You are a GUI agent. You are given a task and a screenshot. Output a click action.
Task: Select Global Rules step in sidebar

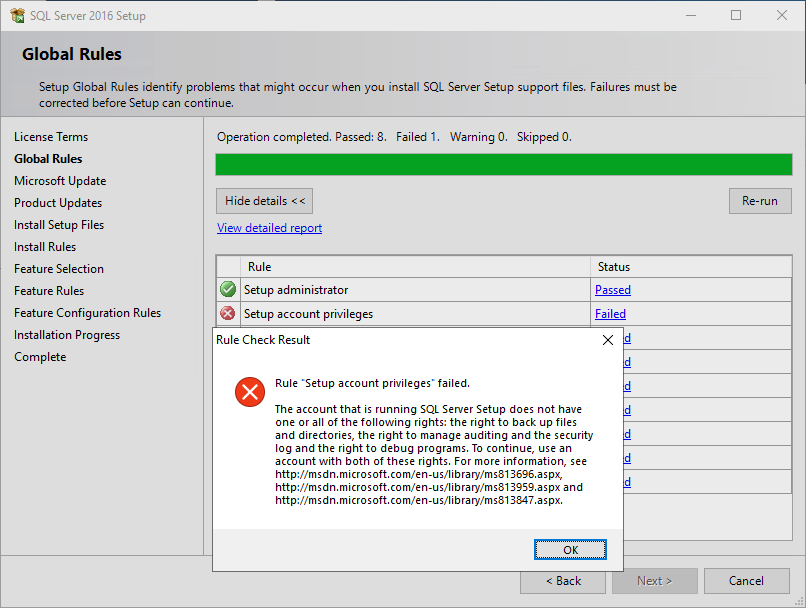pyautogui.click(x=48, y=159)
